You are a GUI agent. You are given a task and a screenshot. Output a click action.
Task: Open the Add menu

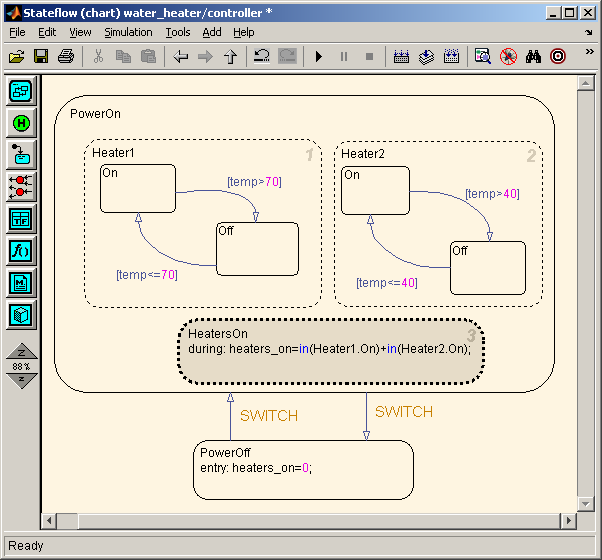pos(212,32)
